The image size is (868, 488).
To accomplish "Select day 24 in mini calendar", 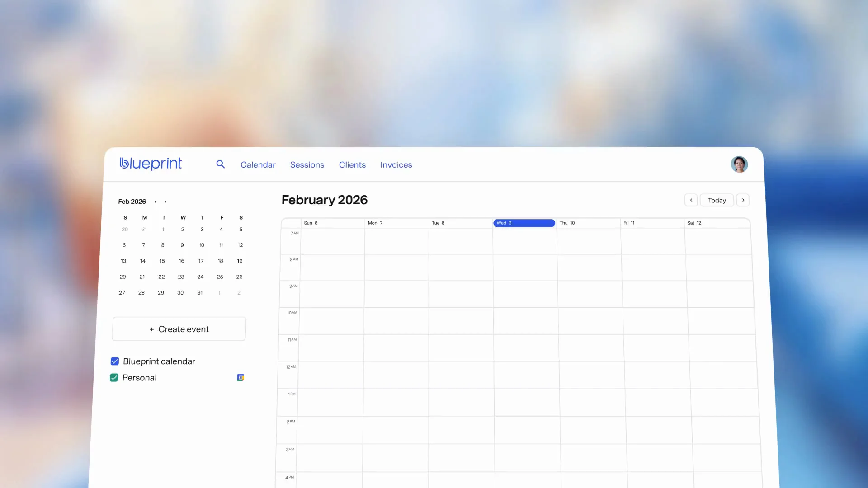I will [x=200, y=277].
